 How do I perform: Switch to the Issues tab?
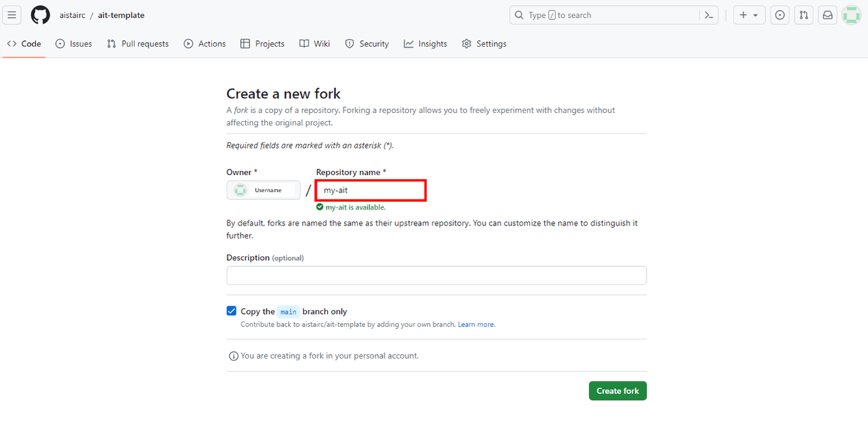(74, 44)
